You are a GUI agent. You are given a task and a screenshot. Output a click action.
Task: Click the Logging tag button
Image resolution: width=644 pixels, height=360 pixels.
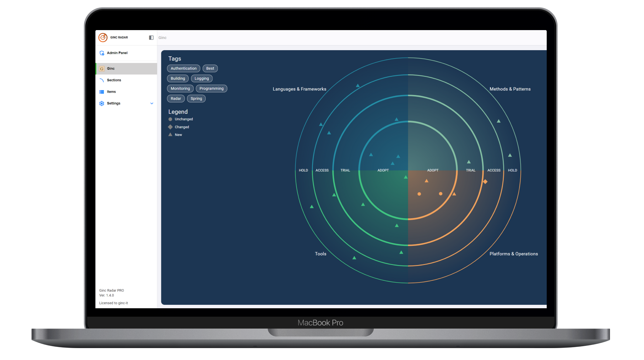201,78
